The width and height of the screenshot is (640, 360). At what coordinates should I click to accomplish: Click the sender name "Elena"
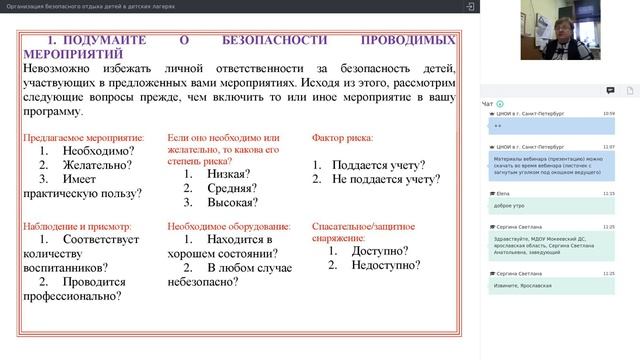[503, 193]
